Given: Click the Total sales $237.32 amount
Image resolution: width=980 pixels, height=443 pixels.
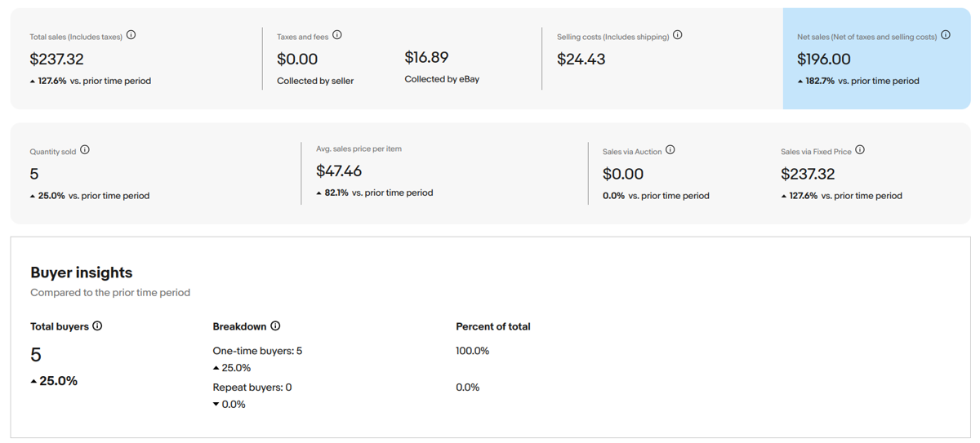Looking at the screenshot, I should (x=56, y=59).
